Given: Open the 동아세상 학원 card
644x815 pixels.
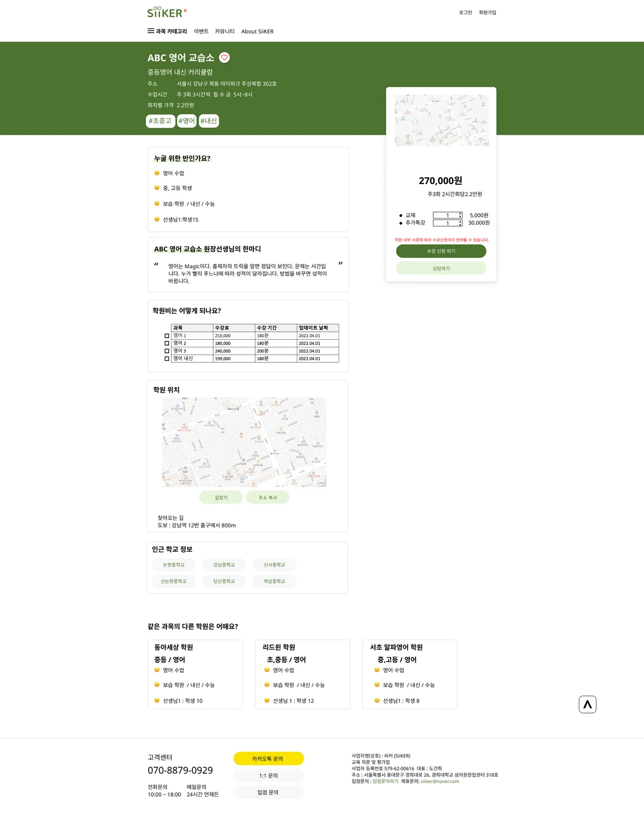Looking at the screenshot, I should point(195,674).
